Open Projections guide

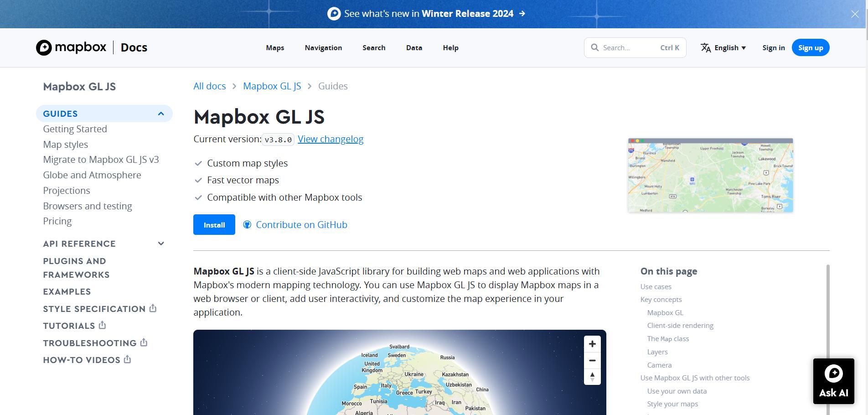(67, 191)
